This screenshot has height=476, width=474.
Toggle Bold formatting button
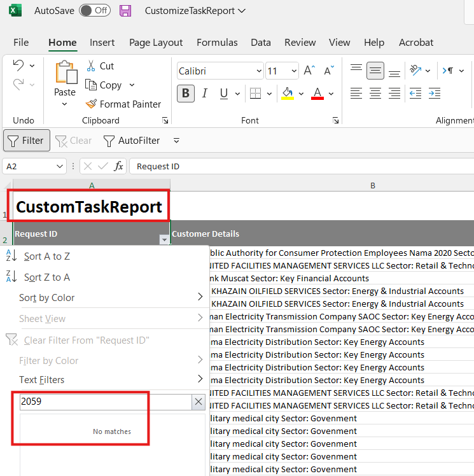(x=185, y=94)
